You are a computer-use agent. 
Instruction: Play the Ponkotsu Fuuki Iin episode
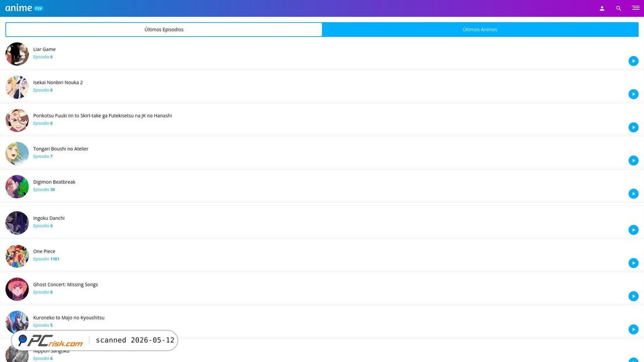(633, 127)
